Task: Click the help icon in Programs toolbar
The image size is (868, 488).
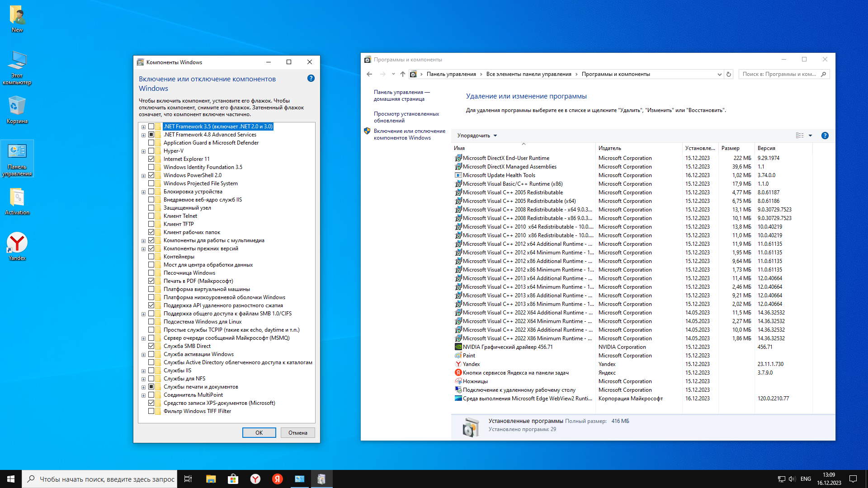Action: 825,136
